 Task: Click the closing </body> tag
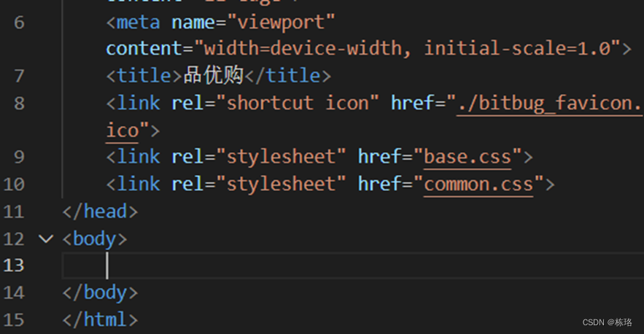(100, 293)
